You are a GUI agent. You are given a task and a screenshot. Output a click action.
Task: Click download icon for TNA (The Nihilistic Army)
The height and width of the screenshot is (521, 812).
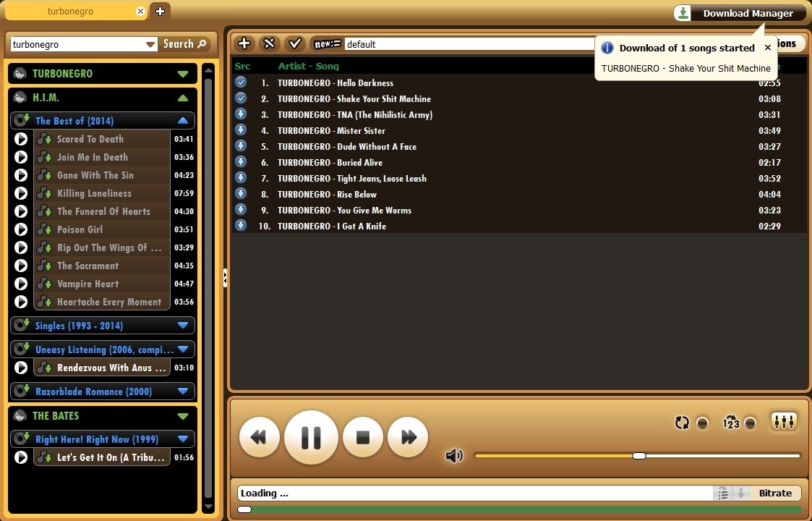tap(241, 114)
